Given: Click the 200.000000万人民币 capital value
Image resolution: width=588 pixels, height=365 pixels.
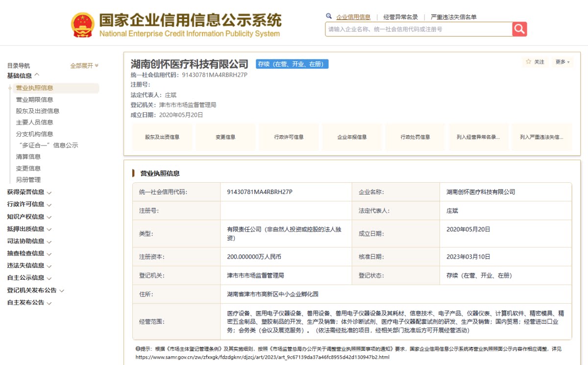Looking at the screenshot, I should click(x=254, y=257).
